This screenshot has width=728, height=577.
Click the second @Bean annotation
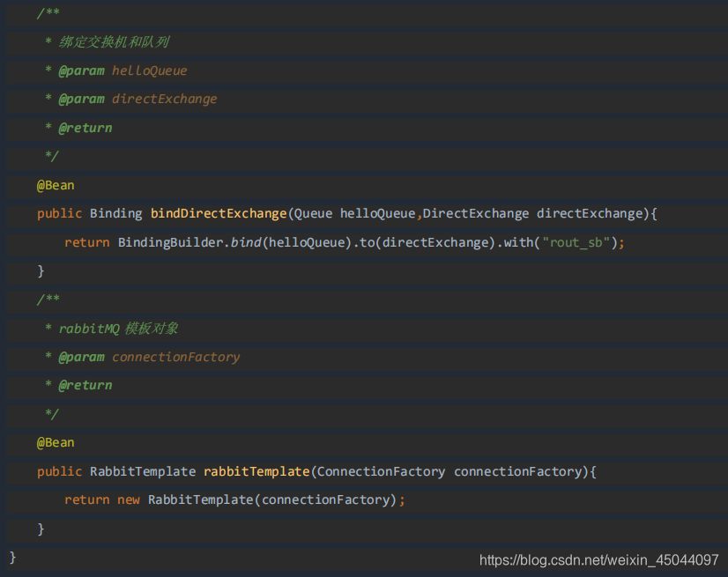pyautogui.click(x=56, y=443)
